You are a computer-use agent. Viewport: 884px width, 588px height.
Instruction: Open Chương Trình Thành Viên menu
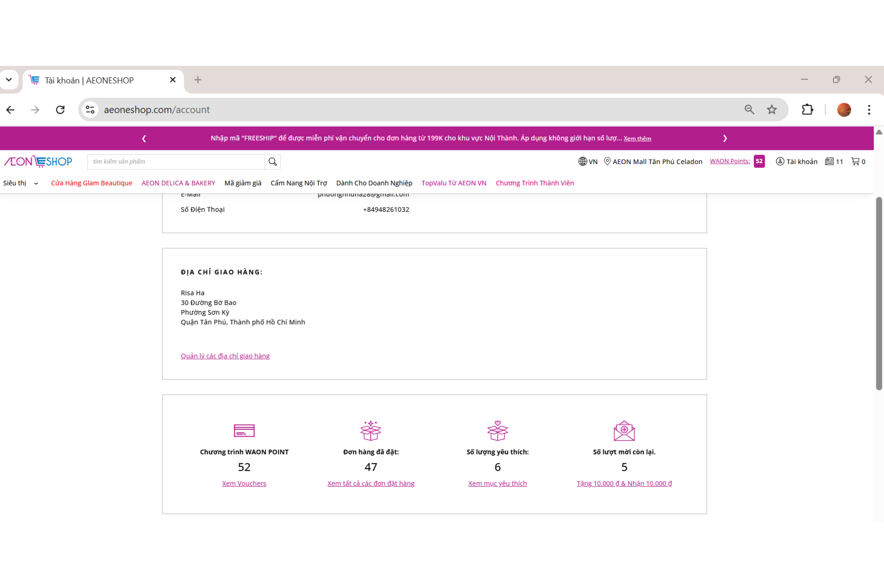(x=534, y=183)
